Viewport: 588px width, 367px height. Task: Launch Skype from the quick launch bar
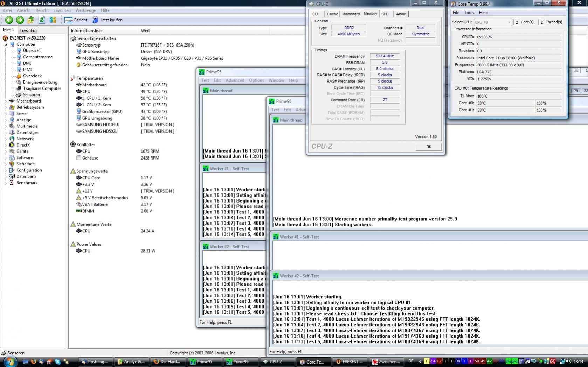coord(58,362)
